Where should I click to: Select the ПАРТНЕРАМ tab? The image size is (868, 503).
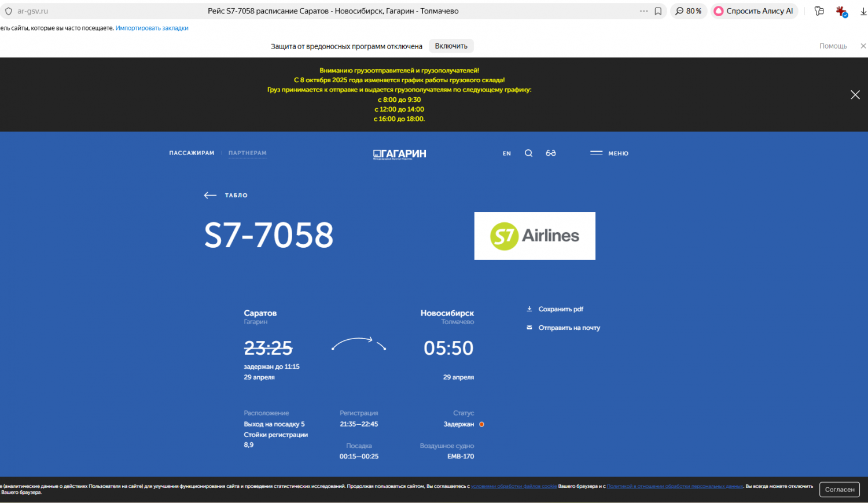coord(247,153)
